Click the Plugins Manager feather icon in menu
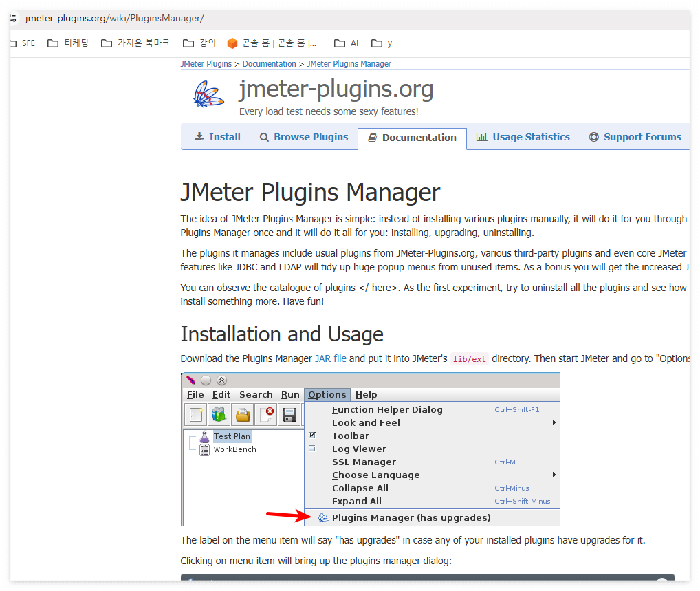 coord(323,518)
